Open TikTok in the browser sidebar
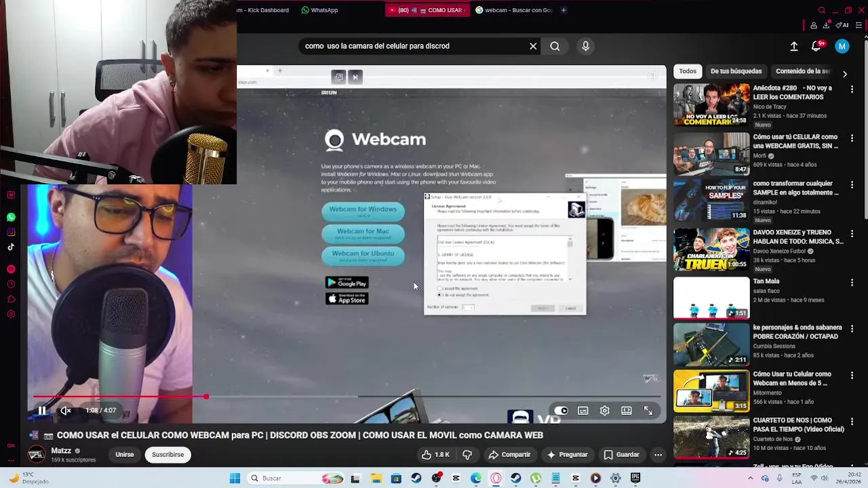 [11, 247]
